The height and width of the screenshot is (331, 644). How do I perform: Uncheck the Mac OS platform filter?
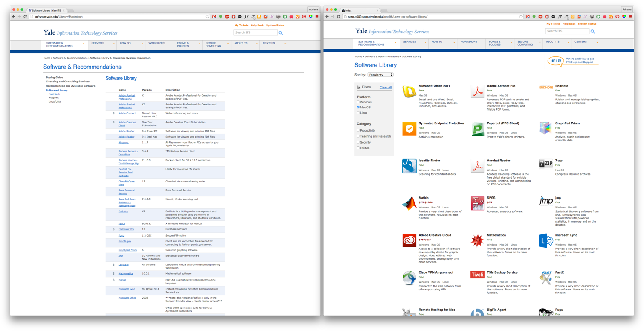click(358, 108)
